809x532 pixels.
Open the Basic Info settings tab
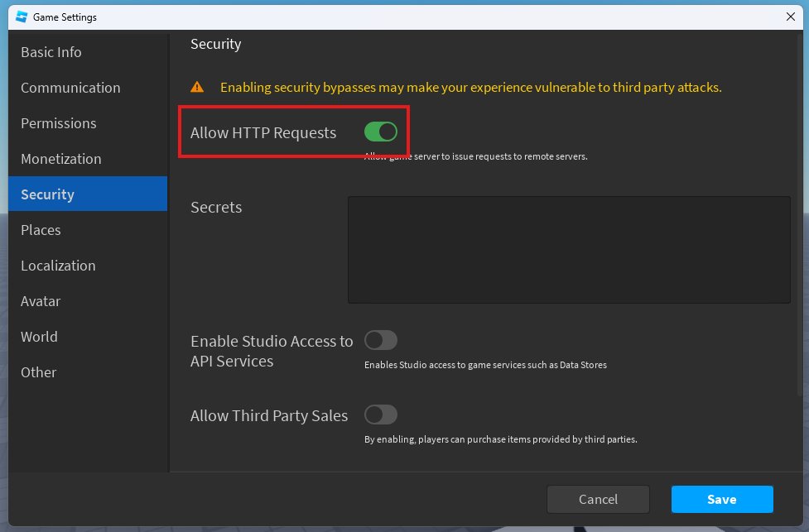point(88,52)
